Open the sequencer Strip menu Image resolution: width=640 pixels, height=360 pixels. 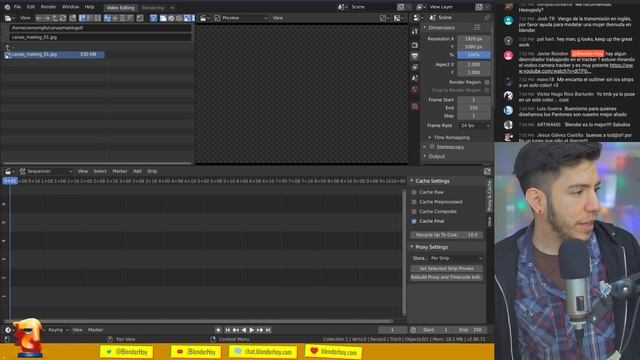pyautogui.click(x=152, y=171)
